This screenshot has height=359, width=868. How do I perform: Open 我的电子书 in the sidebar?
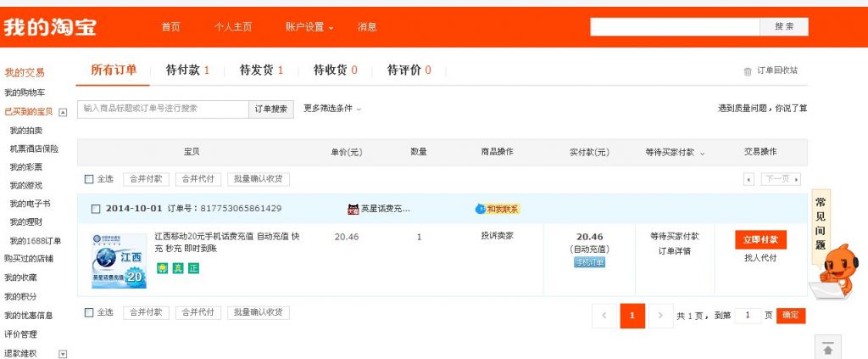tap(30, 204)
